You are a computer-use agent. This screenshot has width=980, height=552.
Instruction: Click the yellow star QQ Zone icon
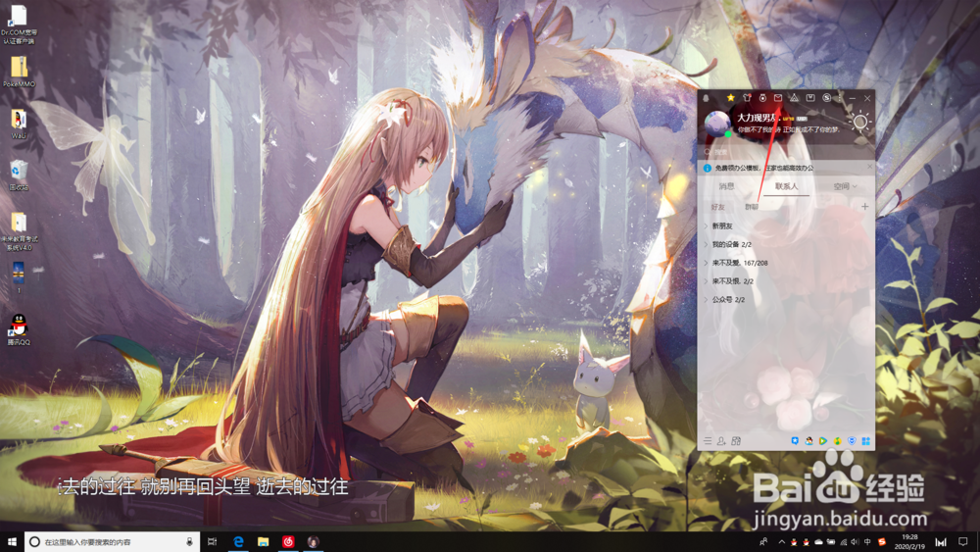[x=731, y=98]
